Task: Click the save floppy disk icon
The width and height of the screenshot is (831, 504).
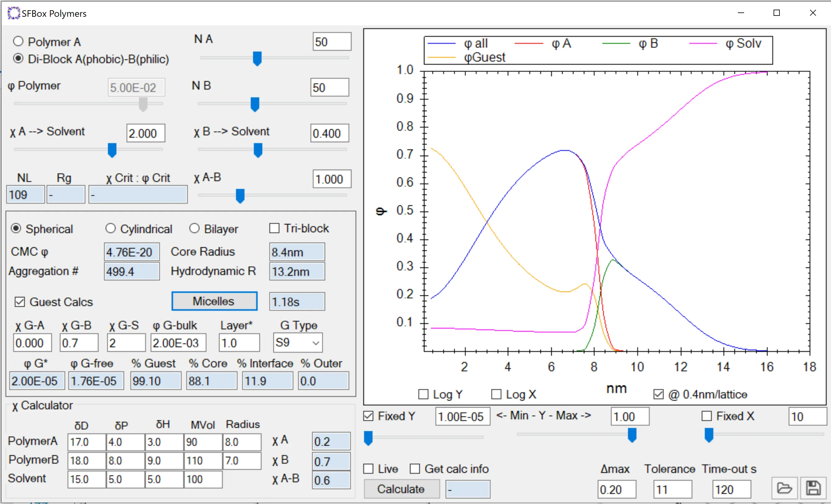Action: 813,488
